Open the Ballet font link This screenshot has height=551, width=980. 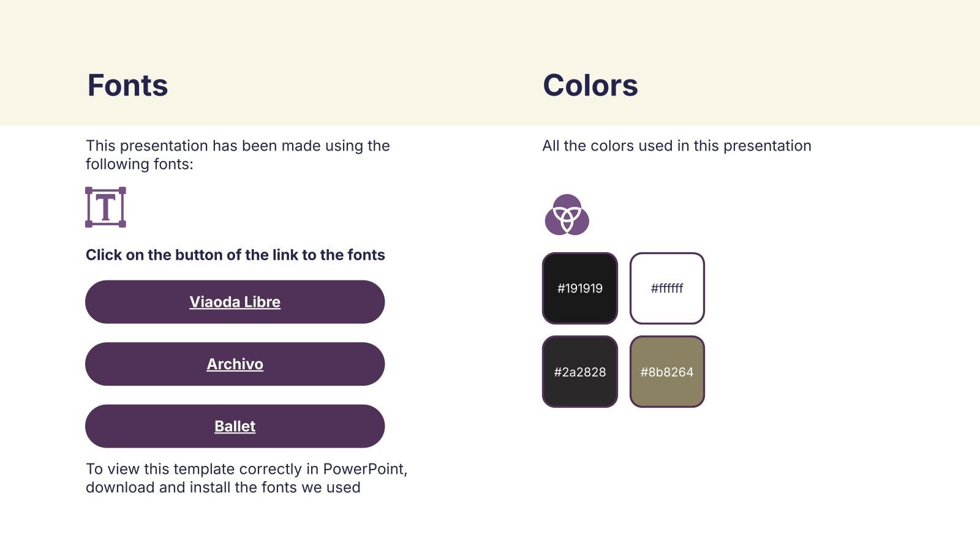(x=235, y=426)
